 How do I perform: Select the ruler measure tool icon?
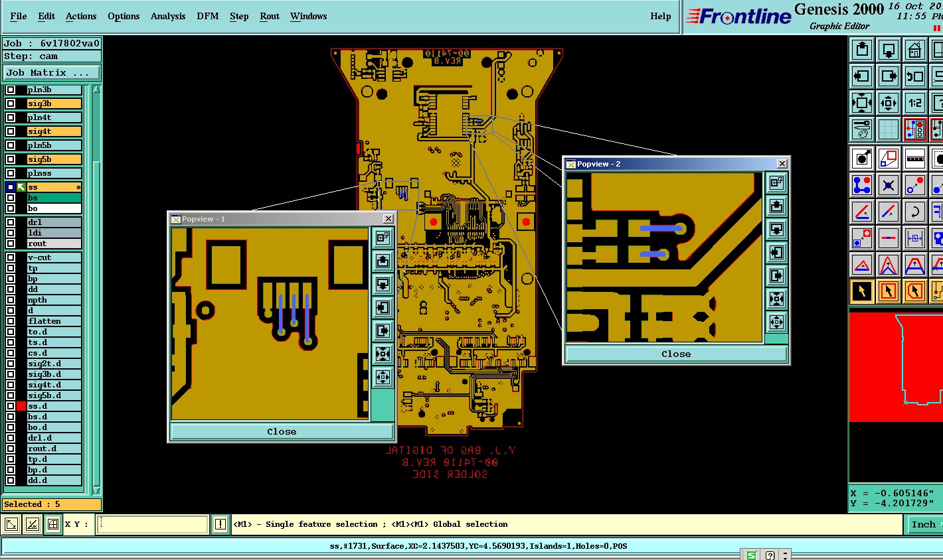[915, 159]
